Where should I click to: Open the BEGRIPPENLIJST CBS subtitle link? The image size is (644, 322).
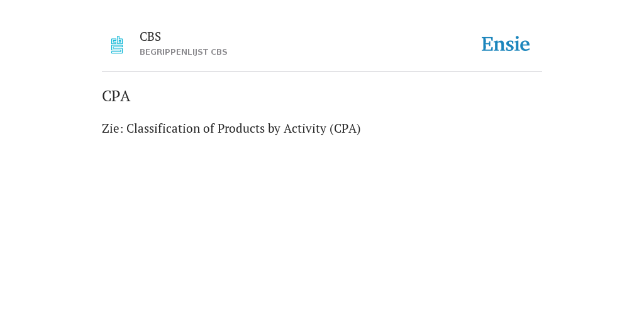pyautogui.click(x=184, y=52)
